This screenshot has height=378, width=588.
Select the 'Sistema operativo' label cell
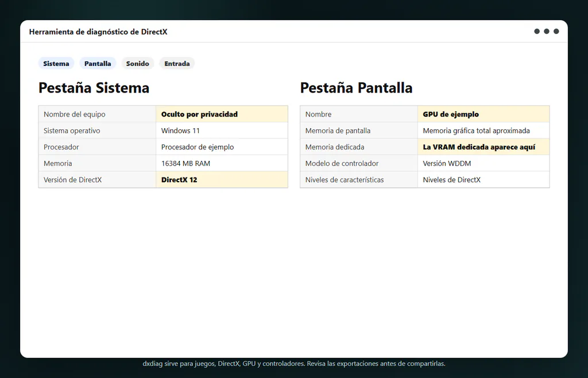[x=97, y=130]
